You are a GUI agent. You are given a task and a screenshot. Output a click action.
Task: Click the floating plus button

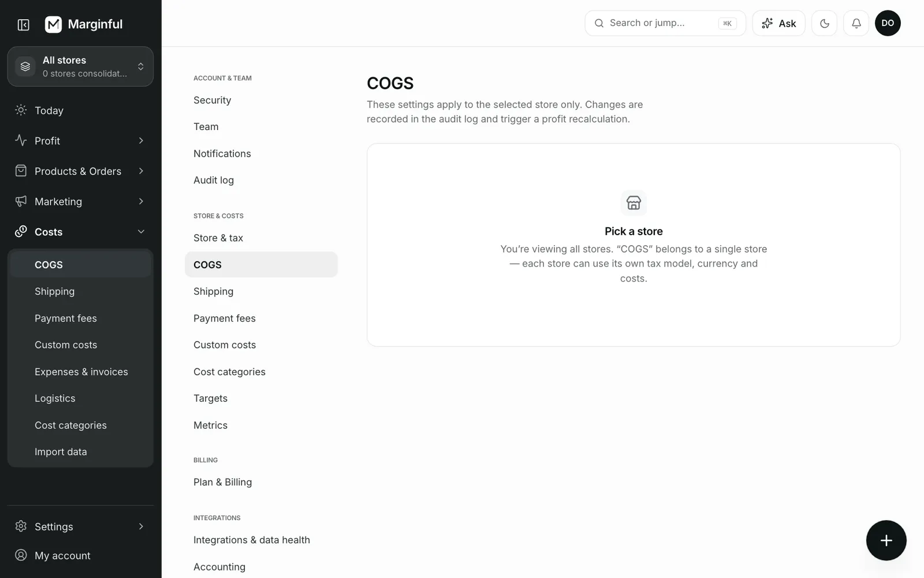coord(886,540)
